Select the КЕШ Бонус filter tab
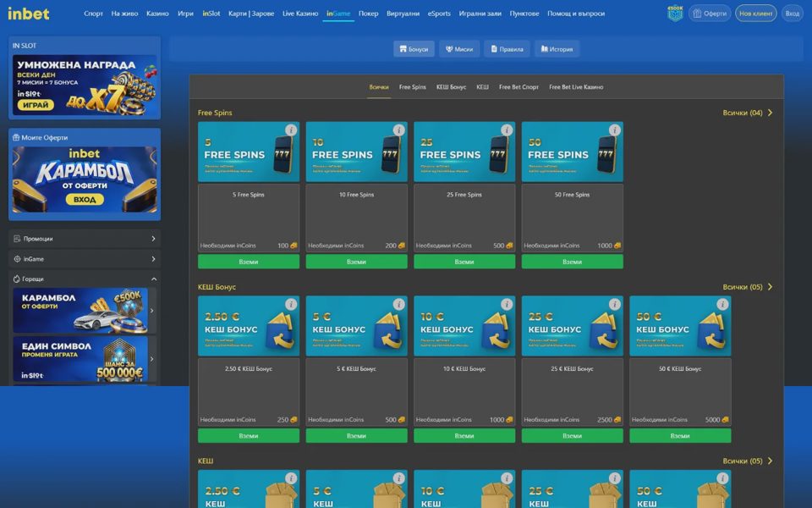 click(x=451, y=87)
